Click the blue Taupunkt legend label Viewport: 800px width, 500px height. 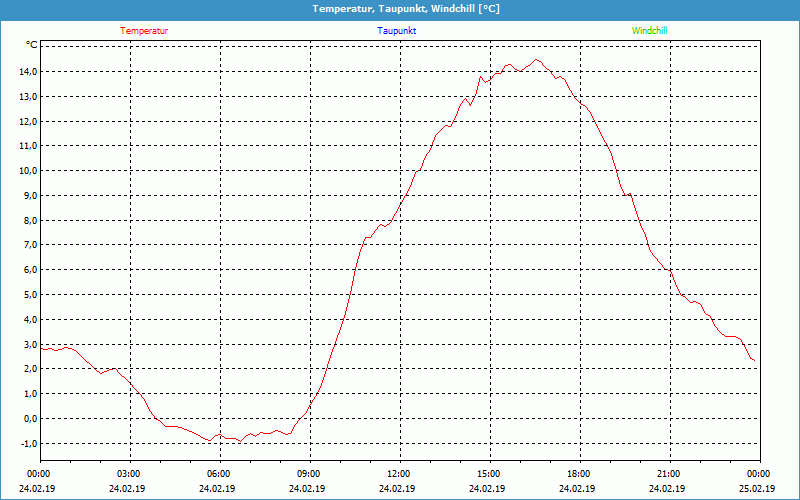tap(397, 31)
